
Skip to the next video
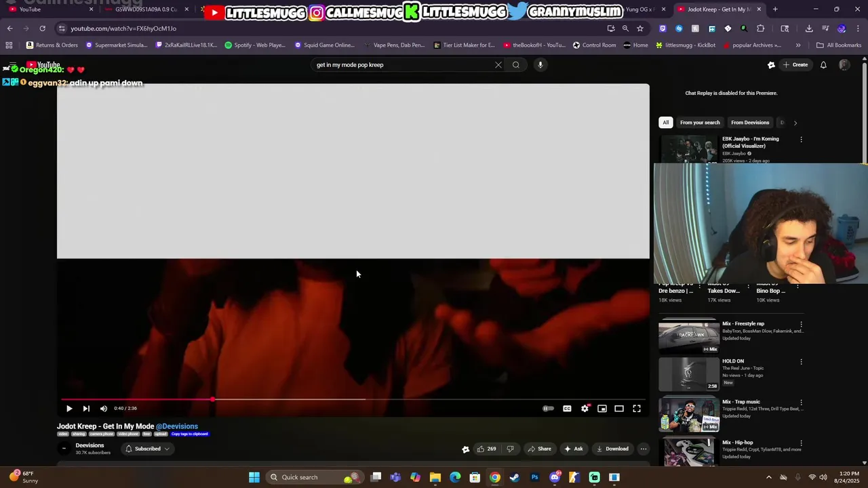86,409
